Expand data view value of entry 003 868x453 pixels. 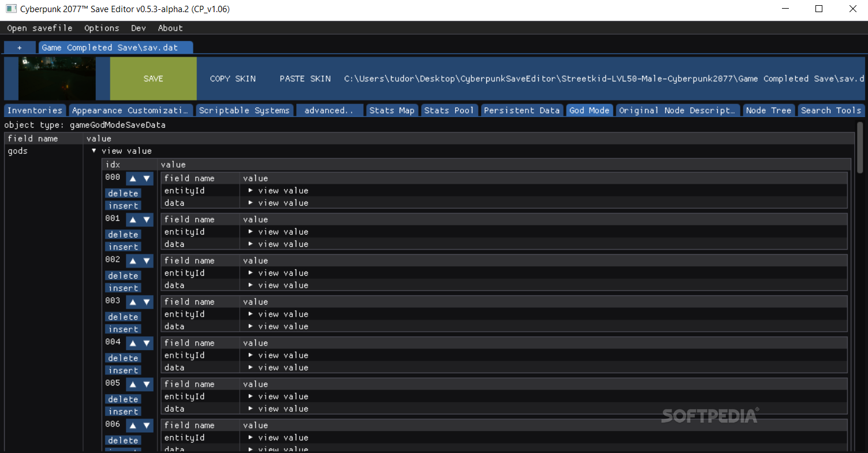coord(251,326)
